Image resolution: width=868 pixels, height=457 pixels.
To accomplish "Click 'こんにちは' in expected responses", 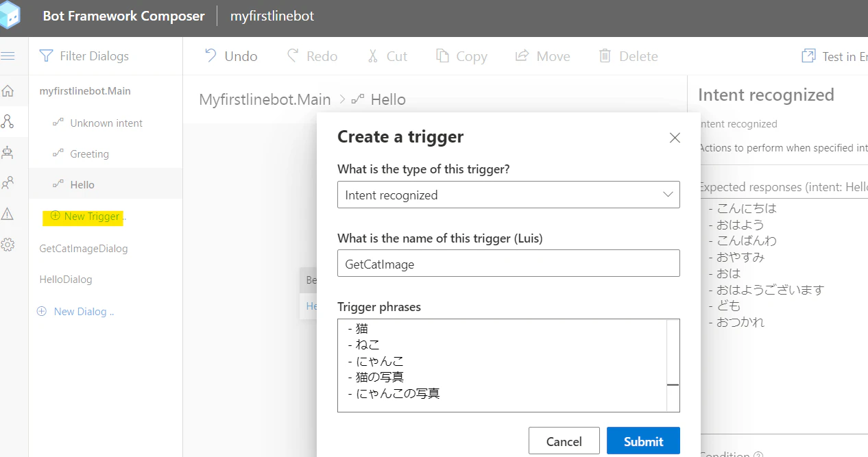I will click(x=747, y=208).
